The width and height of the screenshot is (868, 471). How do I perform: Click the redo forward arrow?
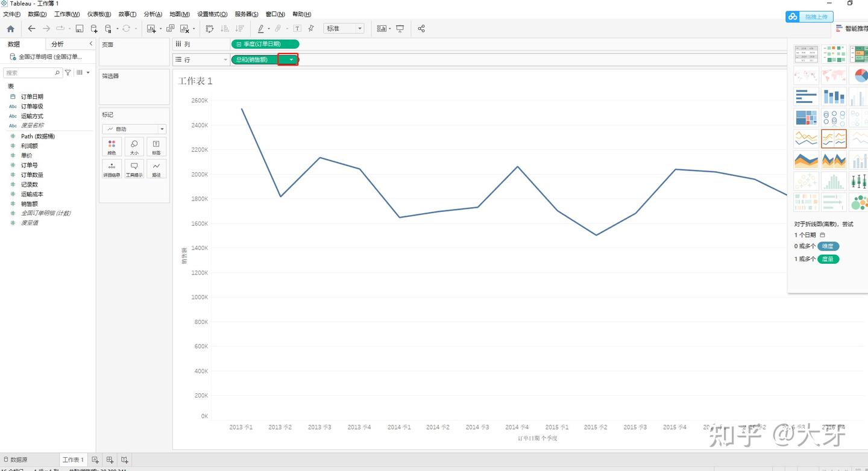[x=46, y=28]
